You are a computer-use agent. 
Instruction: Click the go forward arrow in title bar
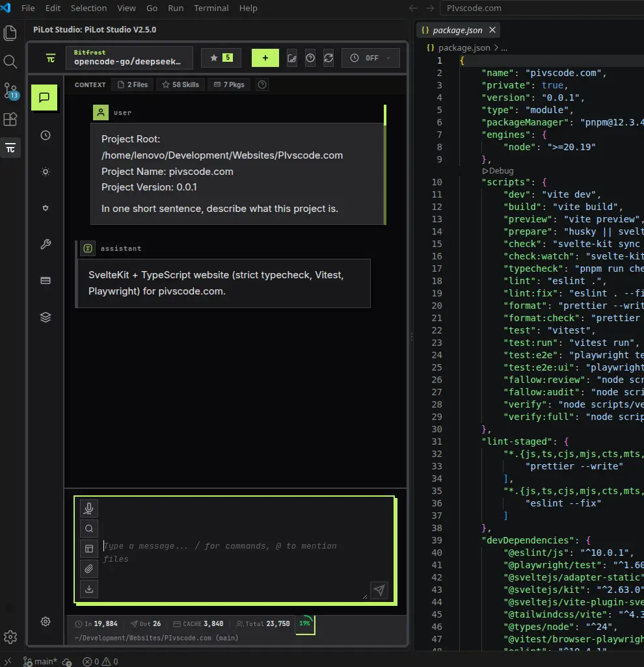pos(430,8)
